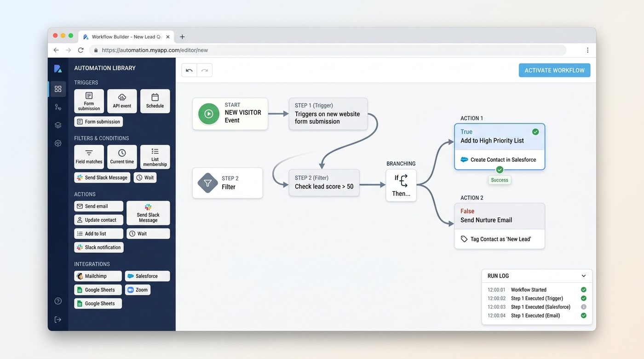The width and height of the screenshot is (644, 359).
Task: Click the logout icon in the sidebar
Action: pos(58,319)
